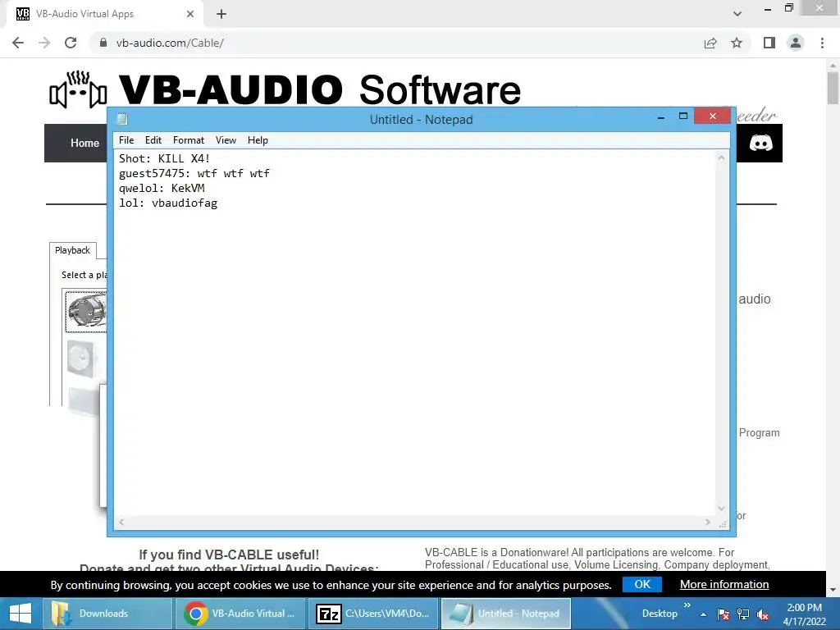
Task: Switch to Untitled - Notepad taskbar button
Action: coord(505,614)
